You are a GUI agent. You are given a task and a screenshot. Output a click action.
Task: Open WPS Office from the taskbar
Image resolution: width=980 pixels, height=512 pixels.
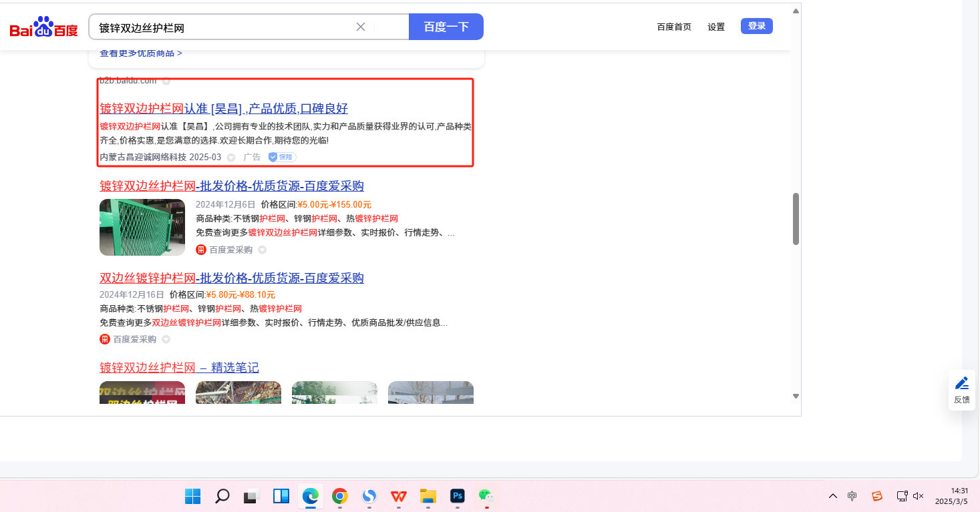[x=399, y=496]
